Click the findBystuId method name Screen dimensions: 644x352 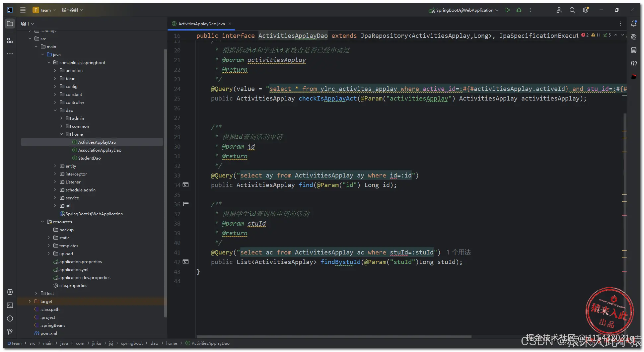pos(340,262)
